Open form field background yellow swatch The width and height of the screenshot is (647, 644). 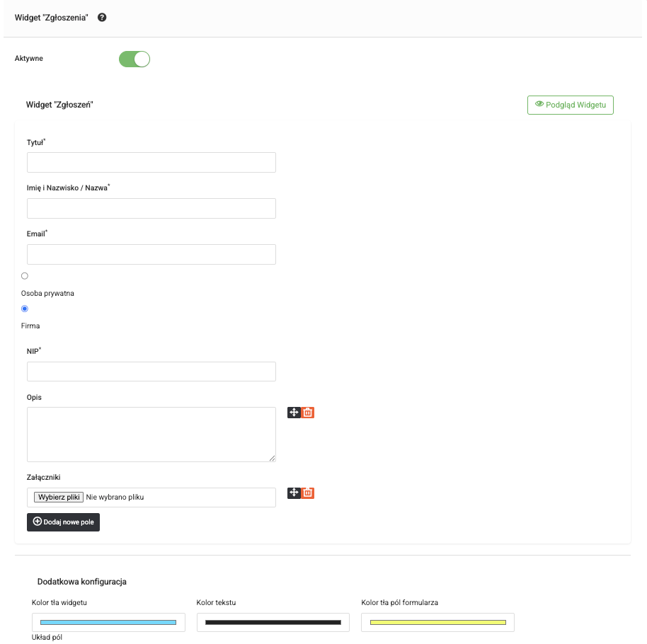pyautogui.click(x=437, y=622)
